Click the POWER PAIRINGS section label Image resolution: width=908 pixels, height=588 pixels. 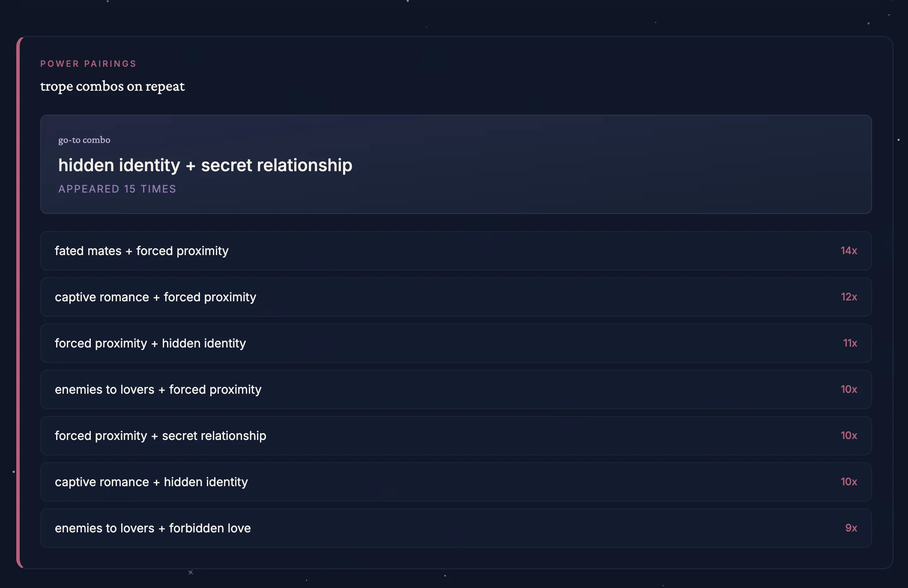pos(88,64)
